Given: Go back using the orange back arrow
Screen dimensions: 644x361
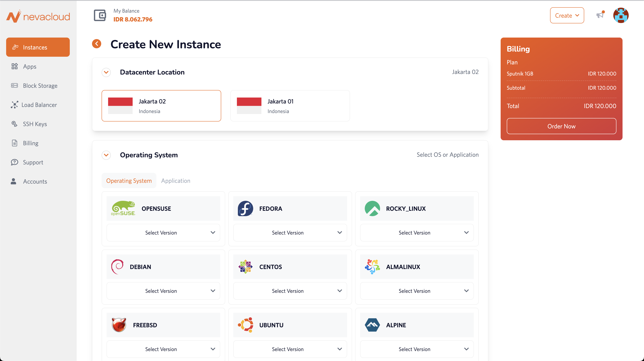Looking at the screenshot, I should (x=96, y=44).
